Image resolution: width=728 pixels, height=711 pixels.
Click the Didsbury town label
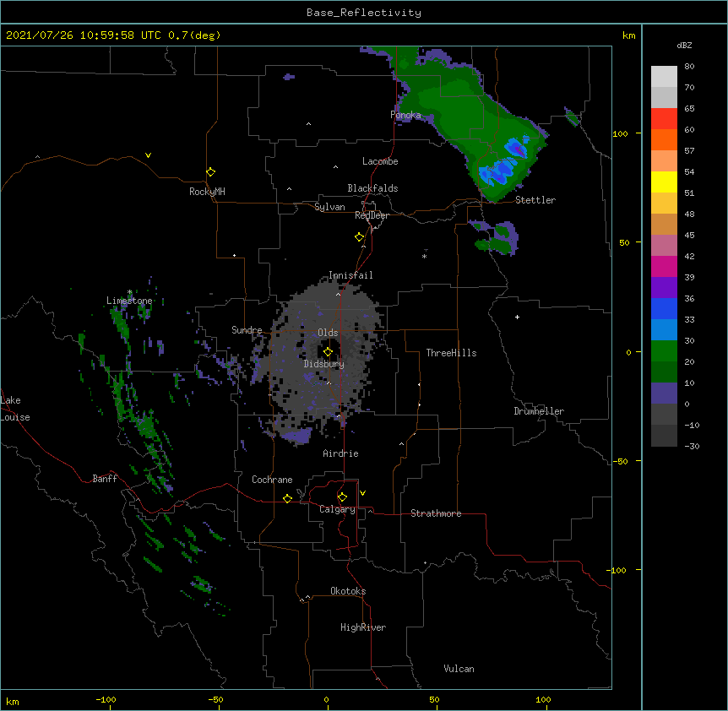point(324,364)
